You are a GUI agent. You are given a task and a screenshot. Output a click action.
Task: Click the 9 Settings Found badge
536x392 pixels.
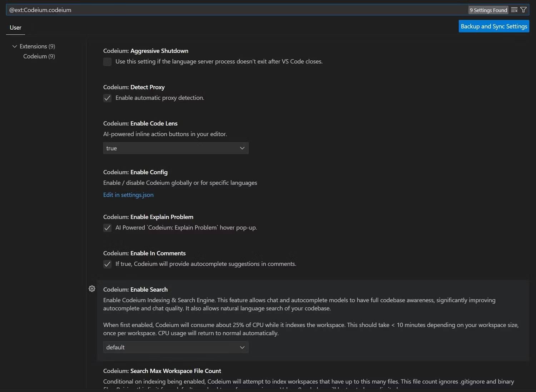(488, 10)
